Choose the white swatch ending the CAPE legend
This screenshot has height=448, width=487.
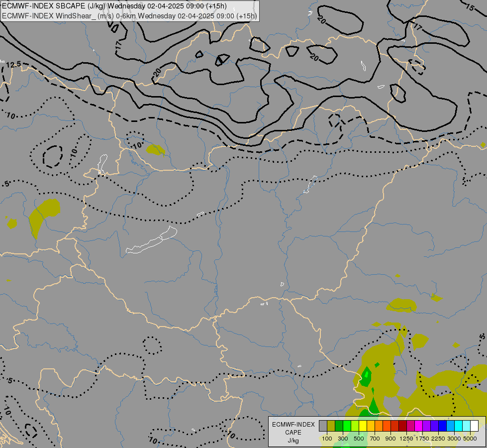pyautogui.click(x=474, y=426)
